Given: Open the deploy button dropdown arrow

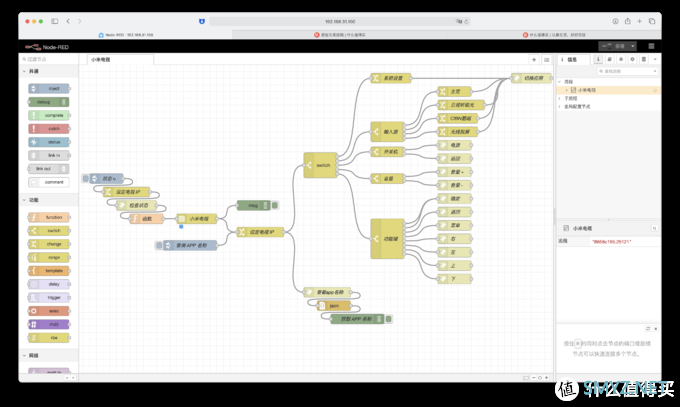Looking at the screenshot, I should (x=633, y=46).
